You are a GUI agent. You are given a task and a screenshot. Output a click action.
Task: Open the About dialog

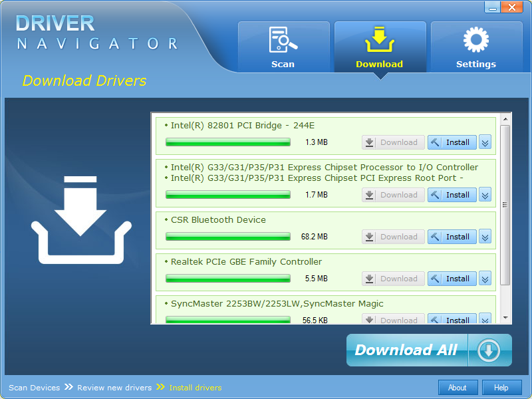coord(458,388)
